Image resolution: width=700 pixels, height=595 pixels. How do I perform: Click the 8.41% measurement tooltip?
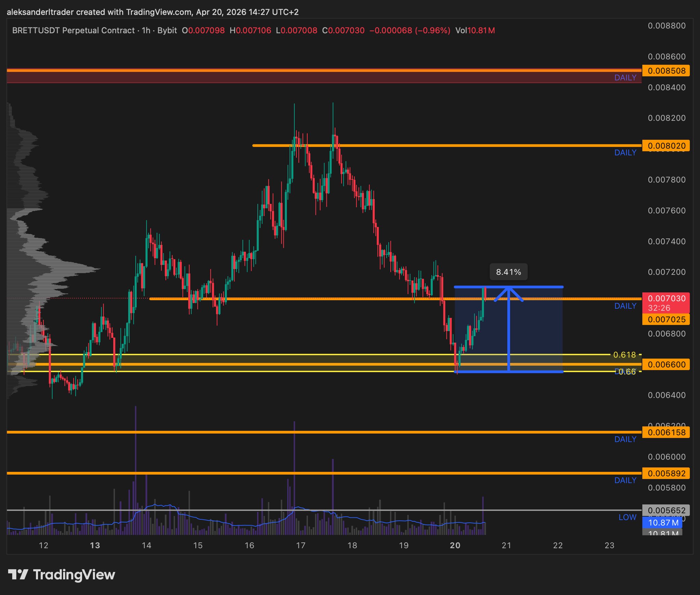(508, 272)
